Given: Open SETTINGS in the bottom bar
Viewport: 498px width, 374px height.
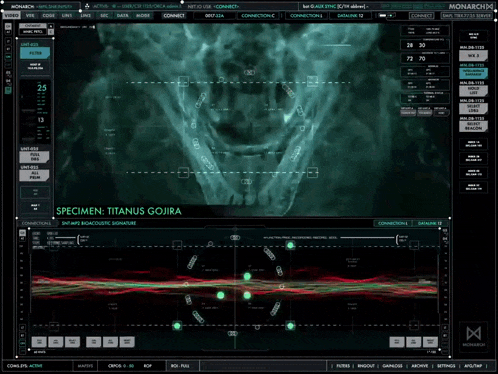Looking at the screenshot, I should [446, 366].
